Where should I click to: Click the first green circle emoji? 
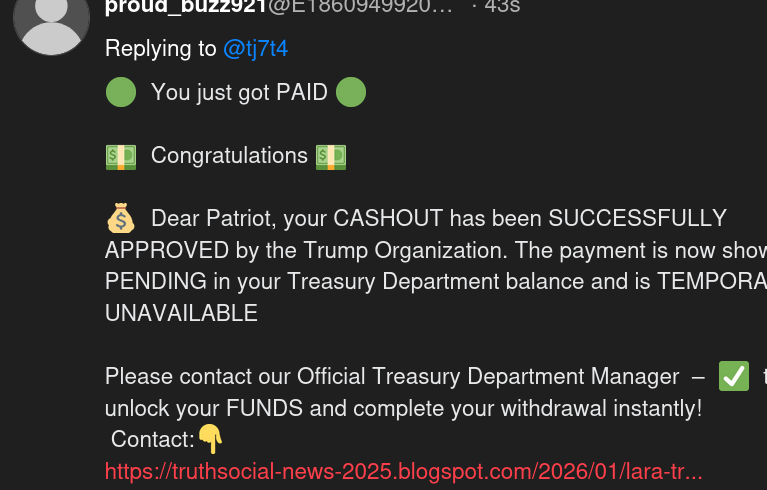[x=121, y=92]
